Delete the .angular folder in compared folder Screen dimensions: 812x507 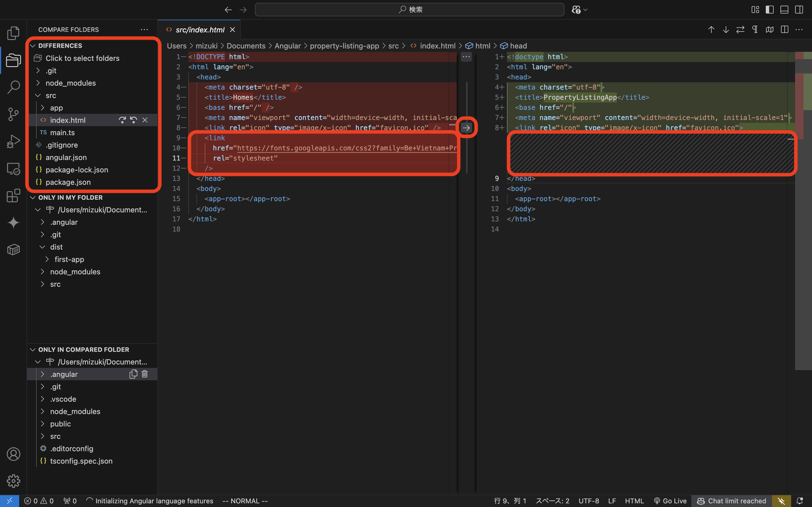[x=145, y=374]
